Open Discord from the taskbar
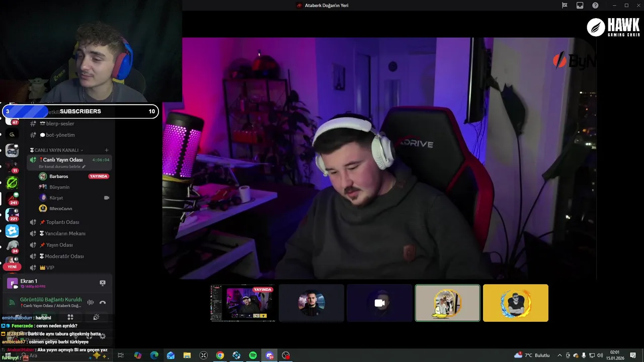 tap(269, 355)
